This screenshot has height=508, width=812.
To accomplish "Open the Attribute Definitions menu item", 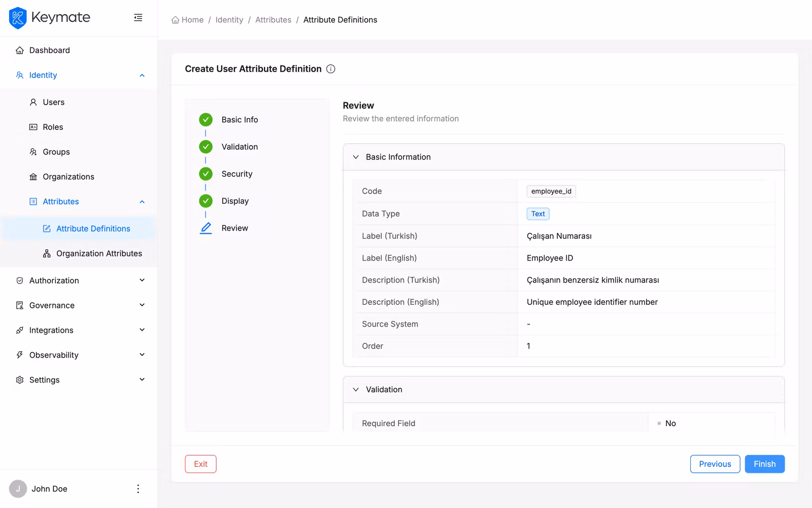I will [93, 228].
